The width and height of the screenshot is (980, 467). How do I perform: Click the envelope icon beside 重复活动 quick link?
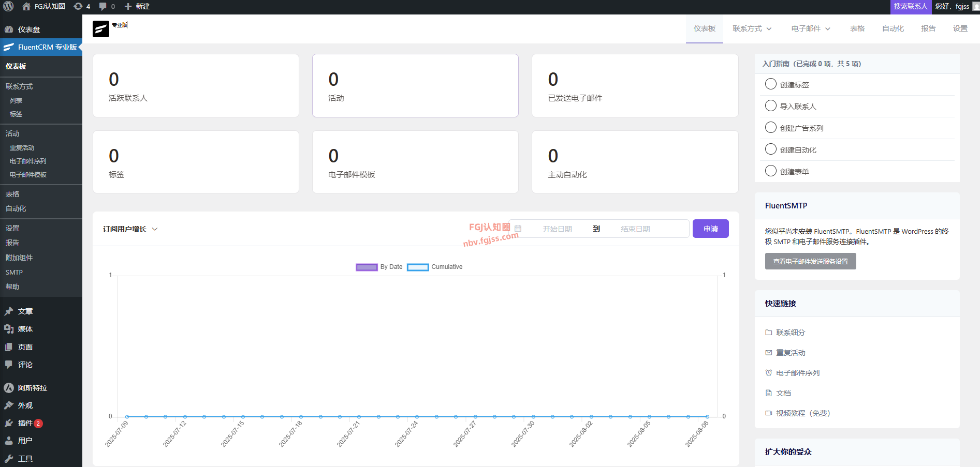(769, 353)
